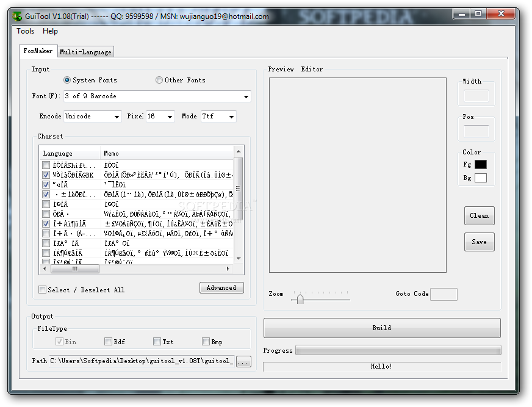This screenshot has width=532, height=407.
Task: Toggle the eighth charset row checkbox
Action: [46, 234]
